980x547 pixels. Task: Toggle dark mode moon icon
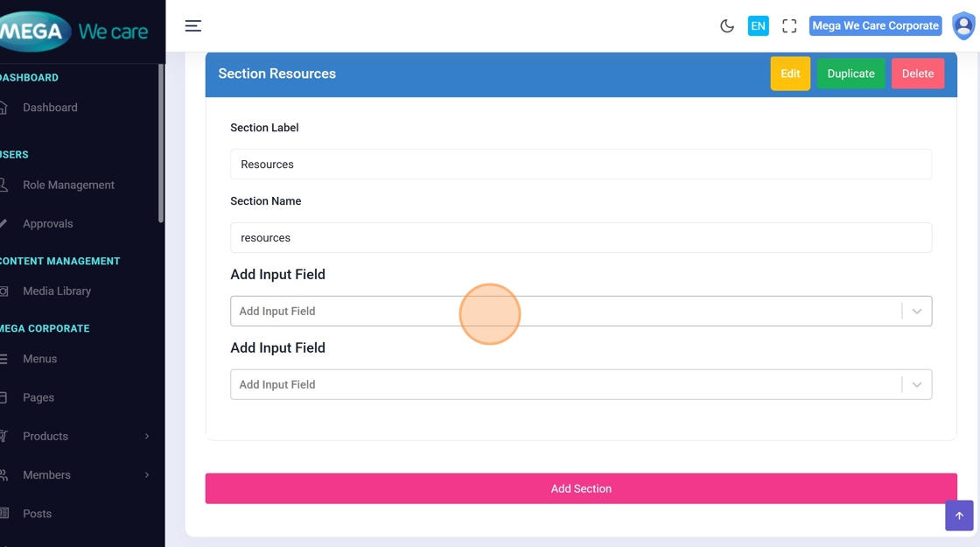coord(726,26)
